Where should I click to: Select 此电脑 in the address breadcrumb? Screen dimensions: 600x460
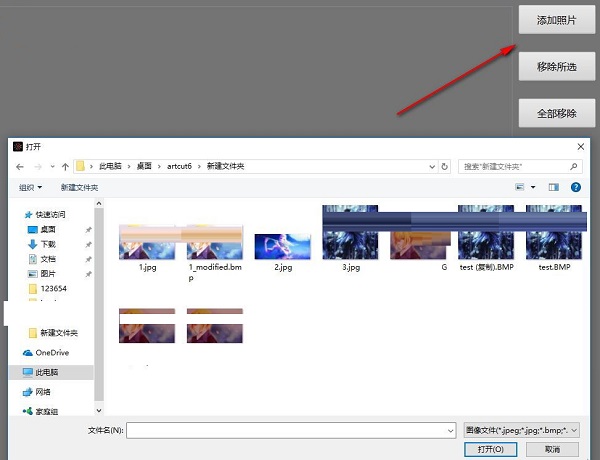tap(110, 166)
